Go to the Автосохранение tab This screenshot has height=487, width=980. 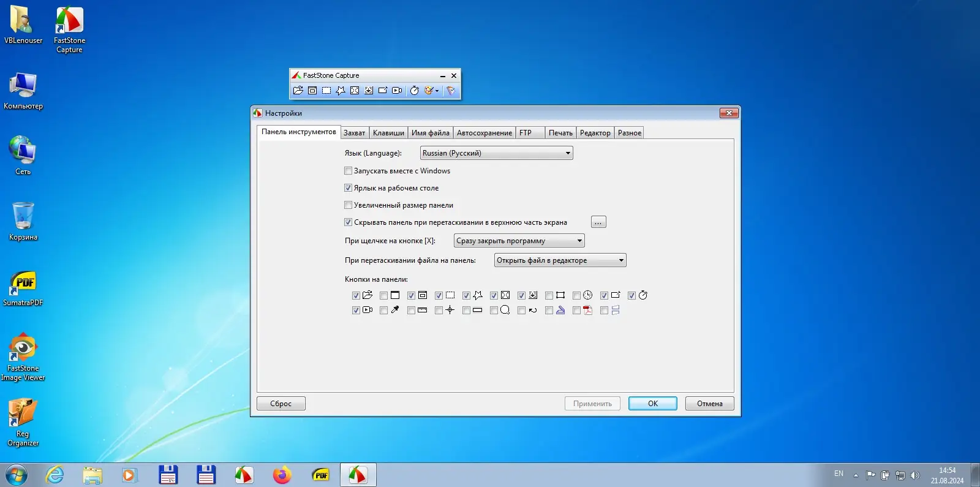[x=484, y=133]
